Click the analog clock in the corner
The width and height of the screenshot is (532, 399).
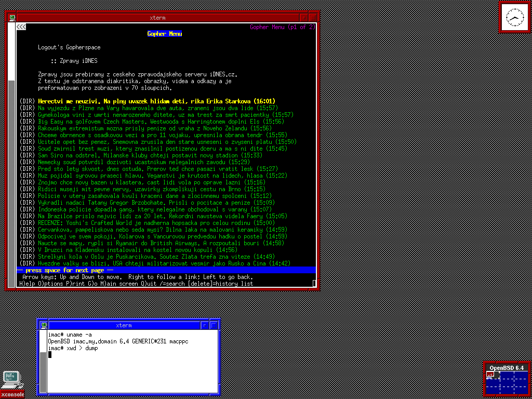pos(515,18)
